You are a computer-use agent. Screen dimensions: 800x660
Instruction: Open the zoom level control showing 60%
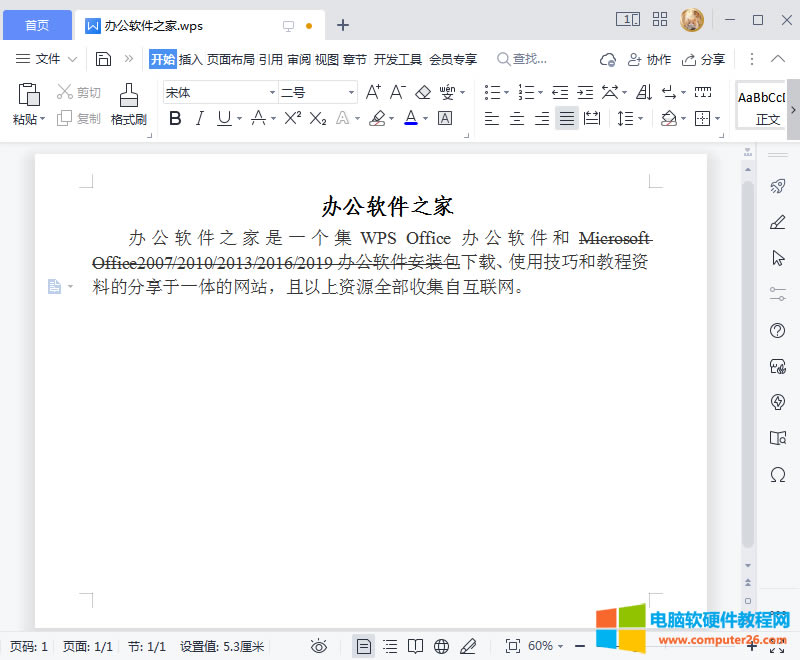pyautogui.click(x=540, y=645)
